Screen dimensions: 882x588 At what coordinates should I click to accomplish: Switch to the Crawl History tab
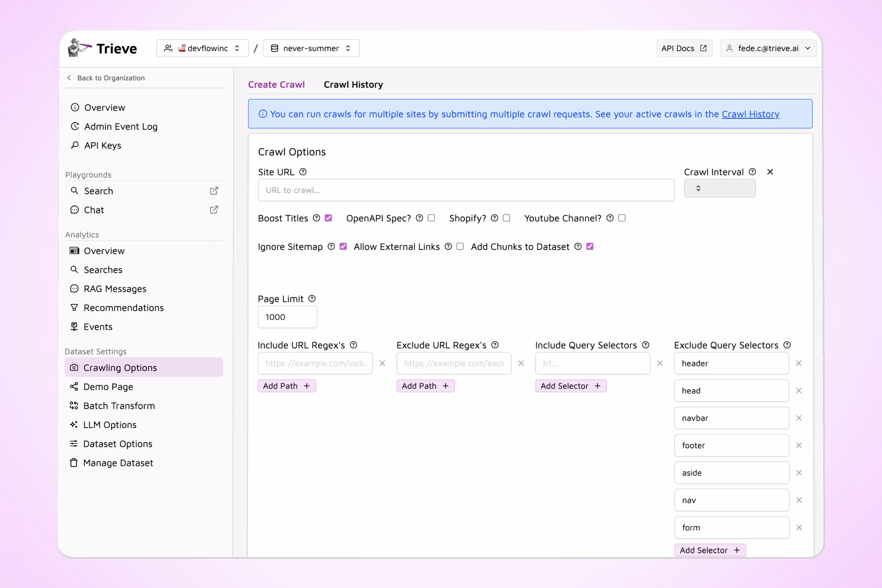click(x=353, y=85)
